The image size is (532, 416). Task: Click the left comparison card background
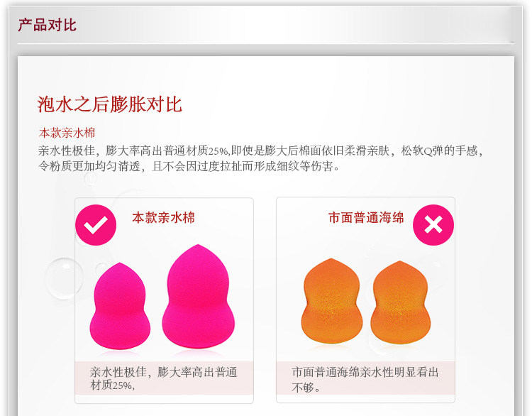click(164, 300)
